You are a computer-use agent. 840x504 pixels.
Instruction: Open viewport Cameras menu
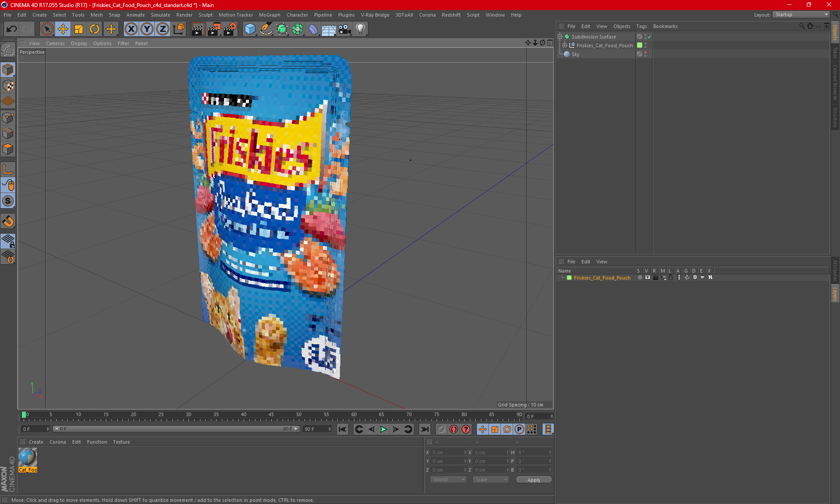pos(55,43)
